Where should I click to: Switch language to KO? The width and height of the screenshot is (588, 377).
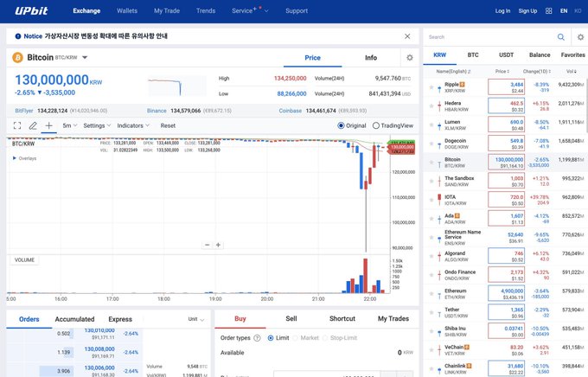pos(578,11)
